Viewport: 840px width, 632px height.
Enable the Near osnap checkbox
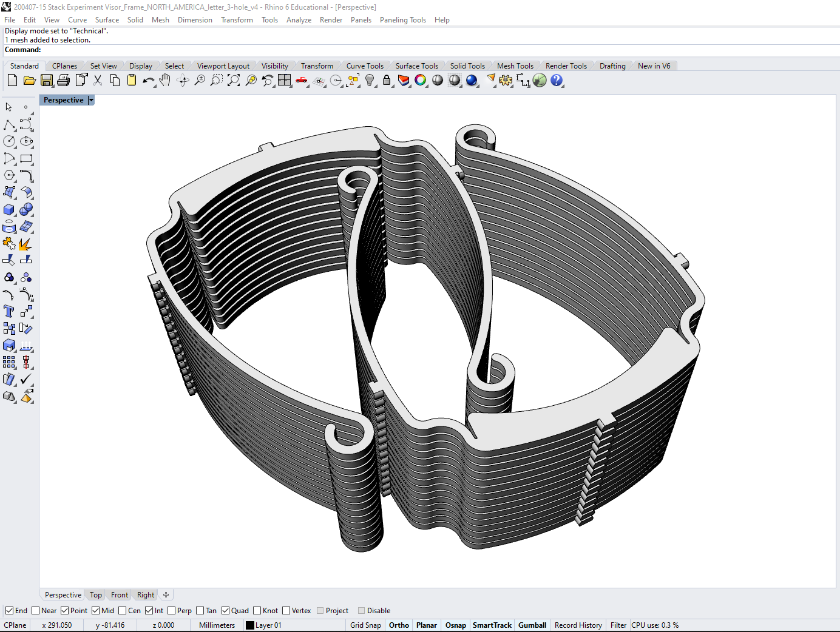(x=36, y=611)
